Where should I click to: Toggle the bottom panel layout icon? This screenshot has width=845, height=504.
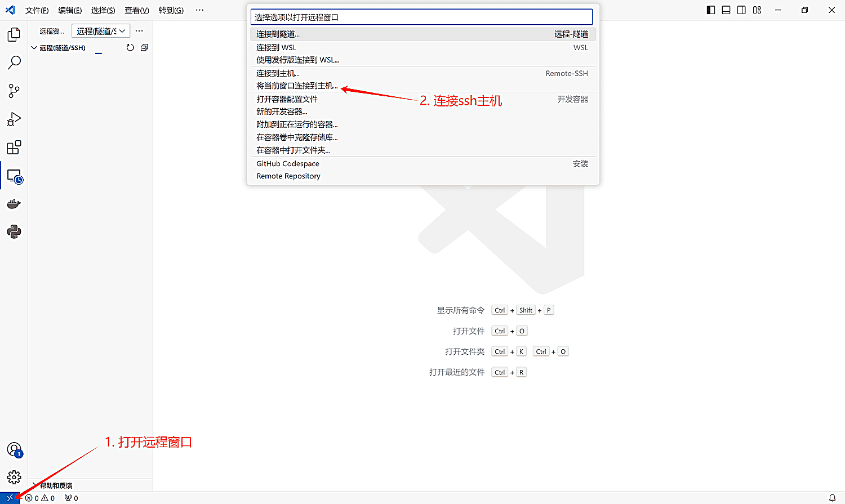point(726,10)
